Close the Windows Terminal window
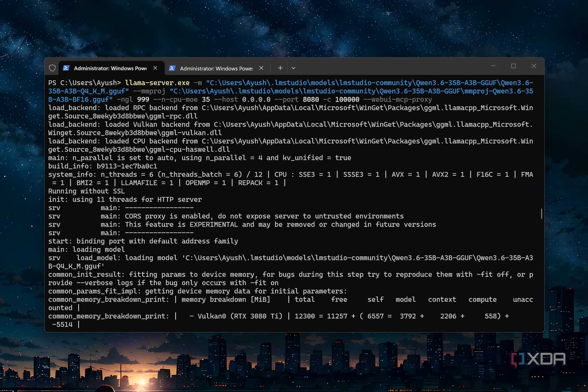Image resolution: width=588 pixels, height=392 pixels. [x=534, y=66]
